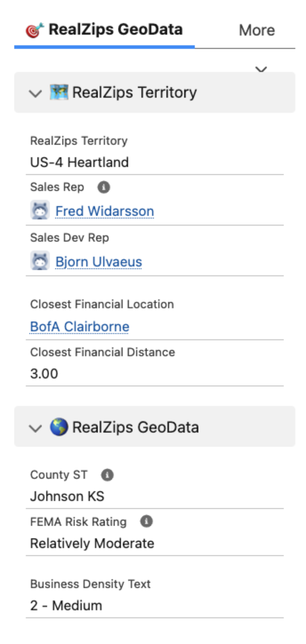This screenshot has height=644, width=306.
Task: Select the US-4 Heartland territory value
Action: pos(80,162)
